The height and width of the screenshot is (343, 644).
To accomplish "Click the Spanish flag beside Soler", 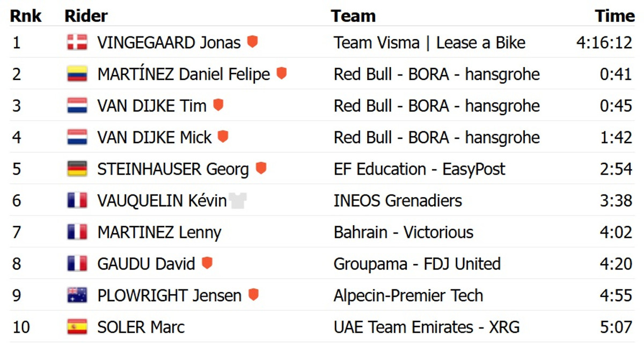I will point(77,327).
